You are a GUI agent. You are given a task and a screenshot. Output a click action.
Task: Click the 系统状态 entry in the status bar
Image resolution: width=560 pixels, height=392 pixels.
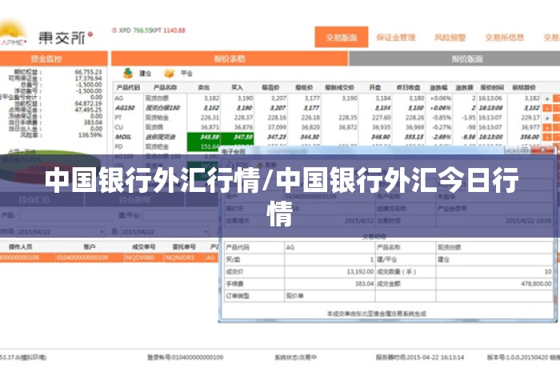click(x=295, y=357)
